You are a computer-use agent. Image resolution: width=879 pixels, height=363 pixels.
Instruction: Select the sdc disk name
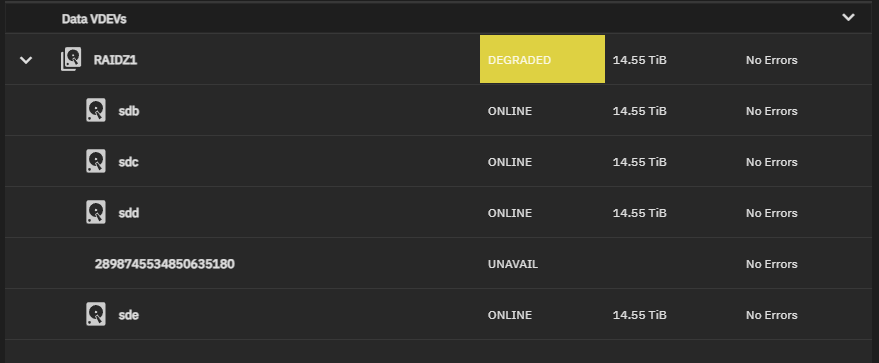pos(128,162)
